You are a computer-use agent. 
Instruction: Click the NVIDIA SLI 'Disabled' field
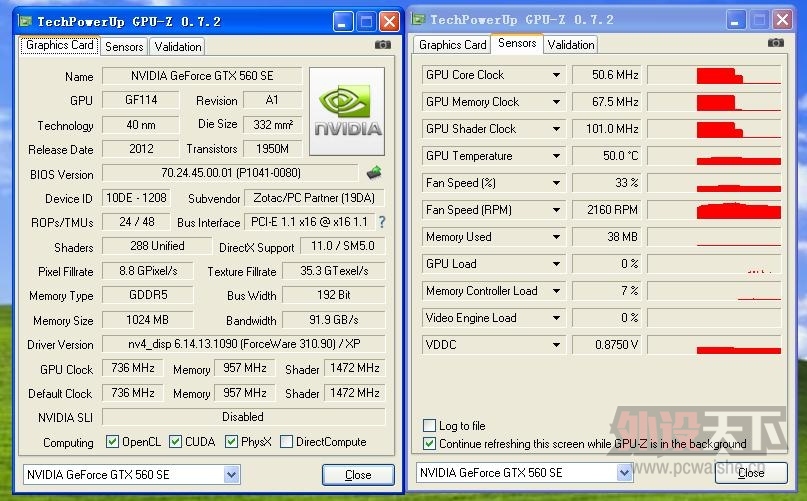click(x=243, y=417)
